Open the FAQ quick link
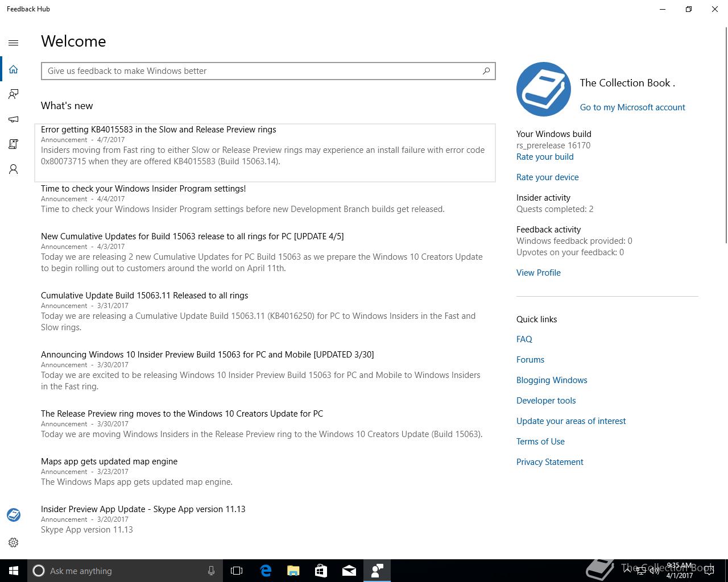Image resolution: width=728 pixels, height=582 pixels. 524,339
